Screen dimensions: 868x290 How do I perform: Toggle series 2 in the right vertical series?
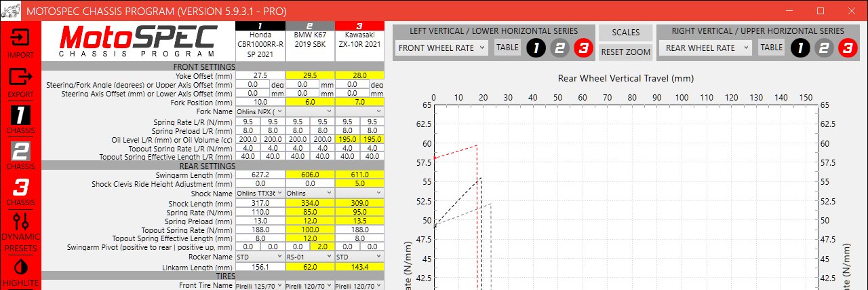point(823,48)
